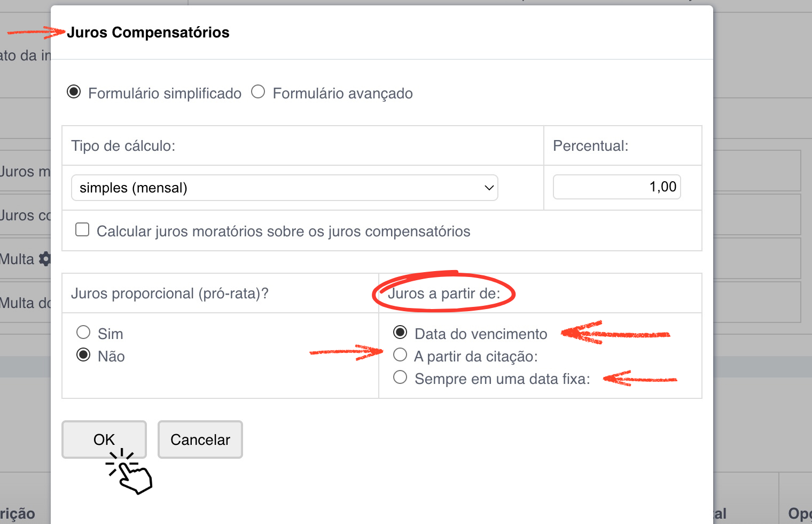Click the Juros proporcional (pró-rata) heading

169,294
